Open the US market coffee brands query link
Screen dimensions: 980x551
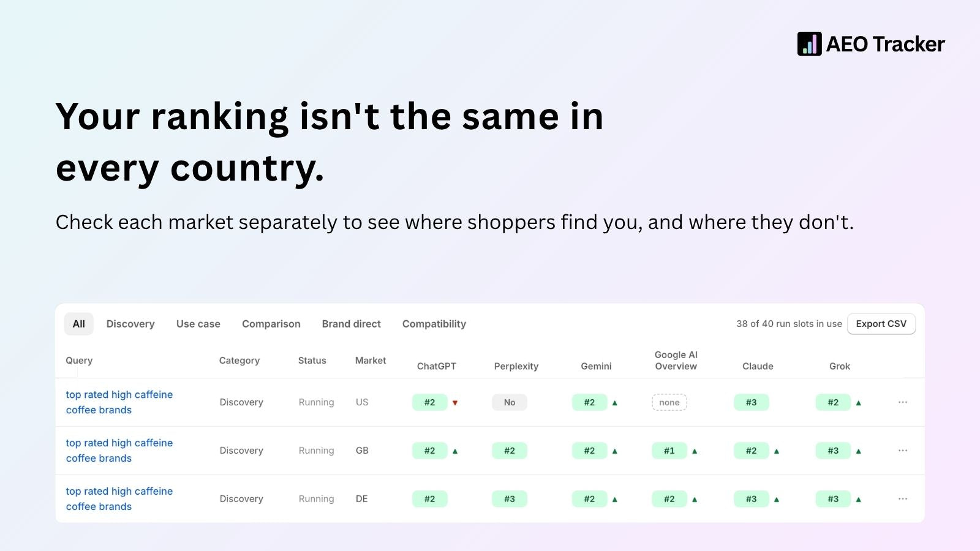119,402
